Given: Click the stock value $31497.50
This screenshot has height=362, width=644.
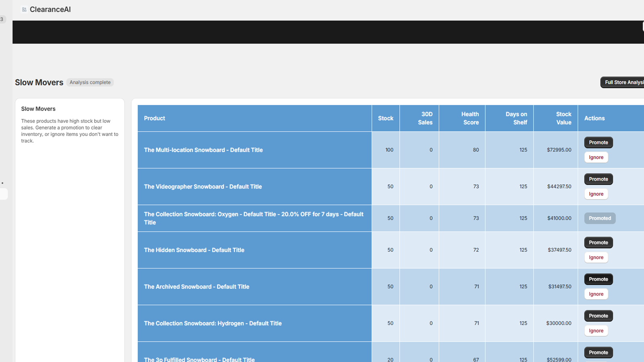Looking at the screenshot, I should (560, 287).
